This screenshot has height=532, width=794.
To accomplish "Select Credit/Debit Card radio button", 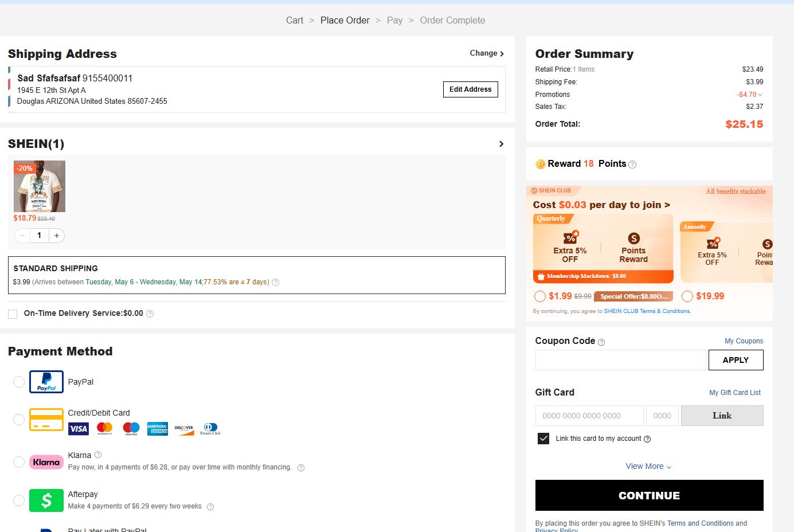I will click(x=19, y=420).
